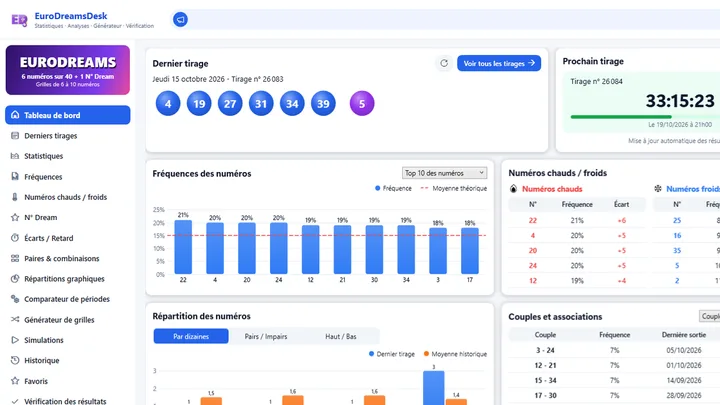
Task: Open the Tableau de bord menu item
Action: (x=68, y=115)
